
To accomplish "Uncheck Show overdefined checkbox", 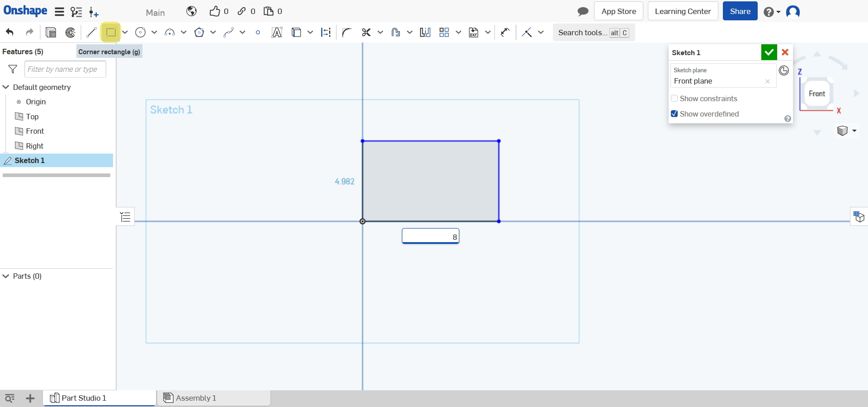I will tap(675, 114).
